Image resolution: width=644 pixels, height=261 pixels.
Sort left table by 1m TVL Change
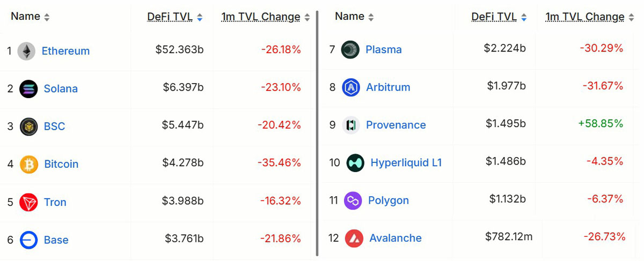click(x=266, y=17)
